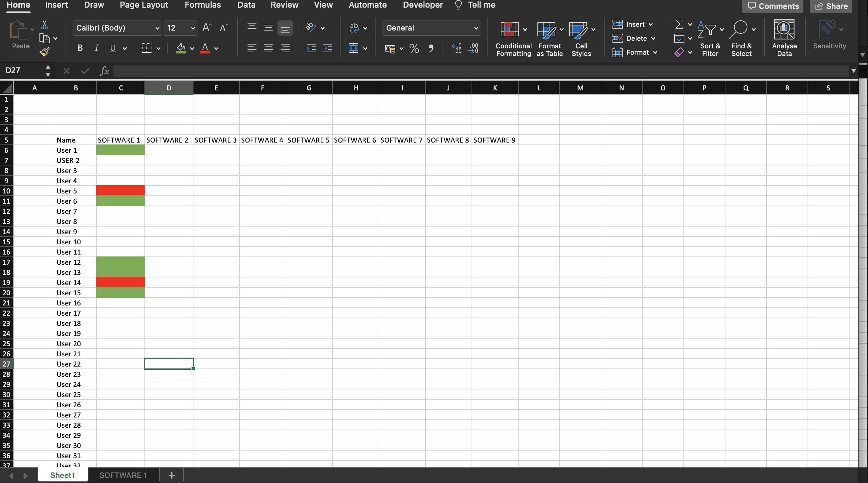Open the General number format dropdown
Image resolution: width=868 pixels, height=483 pixels.
(x=476, y=28)
